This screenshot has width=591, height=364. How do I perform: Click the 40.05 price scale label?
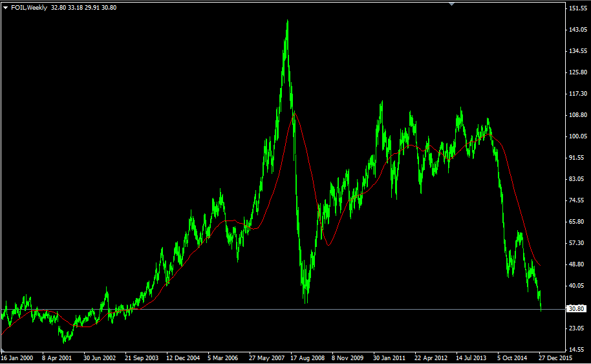[x=578, y=286]
